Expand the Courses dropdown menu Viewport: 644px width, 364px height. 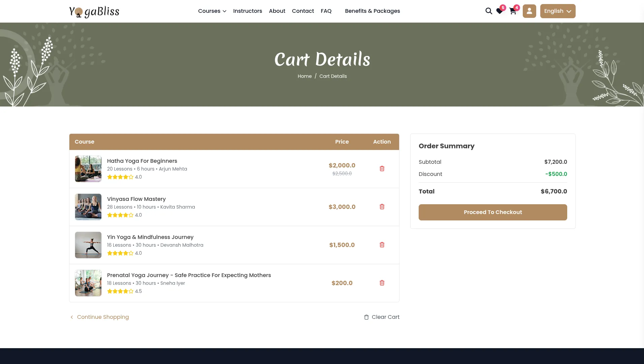tap(212, 11)
